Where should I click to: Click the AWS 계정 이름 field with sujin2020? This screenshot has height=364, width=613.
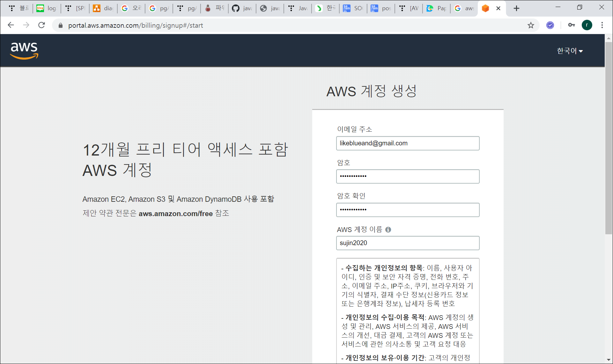click(x=408, y=243)
